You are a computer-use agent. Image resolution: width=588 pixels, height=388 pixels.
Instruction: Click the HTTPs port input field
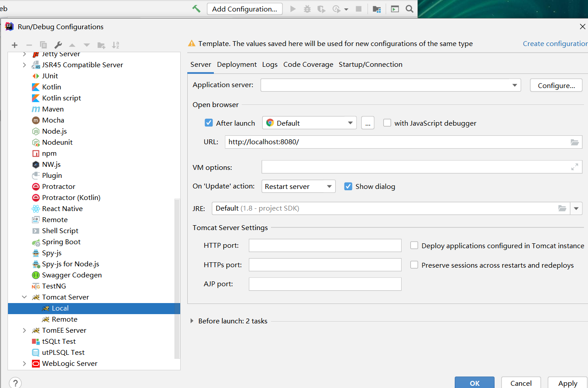click(325, 265)
